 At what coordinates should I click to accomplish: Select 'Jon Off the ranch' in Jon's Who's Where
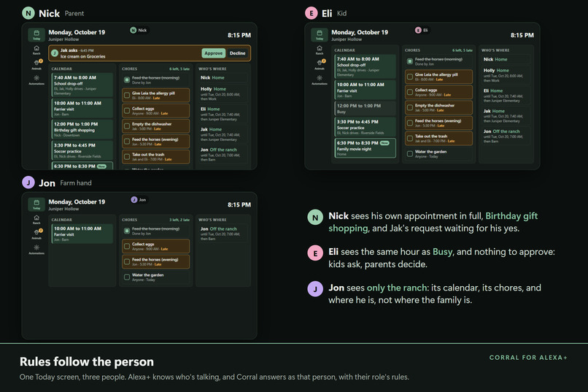click(x=223, y=234)
